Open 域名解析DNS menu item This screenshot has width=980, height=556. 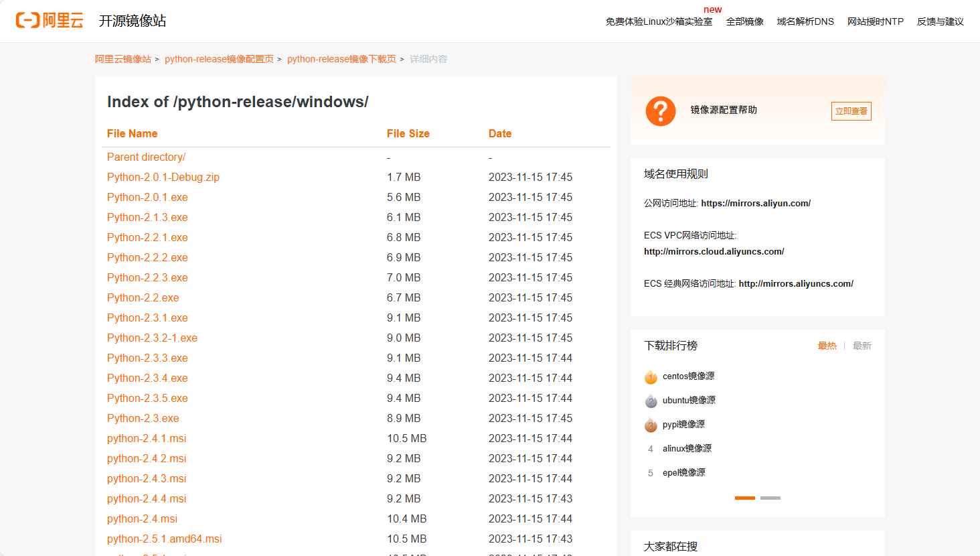pos(805,21)
